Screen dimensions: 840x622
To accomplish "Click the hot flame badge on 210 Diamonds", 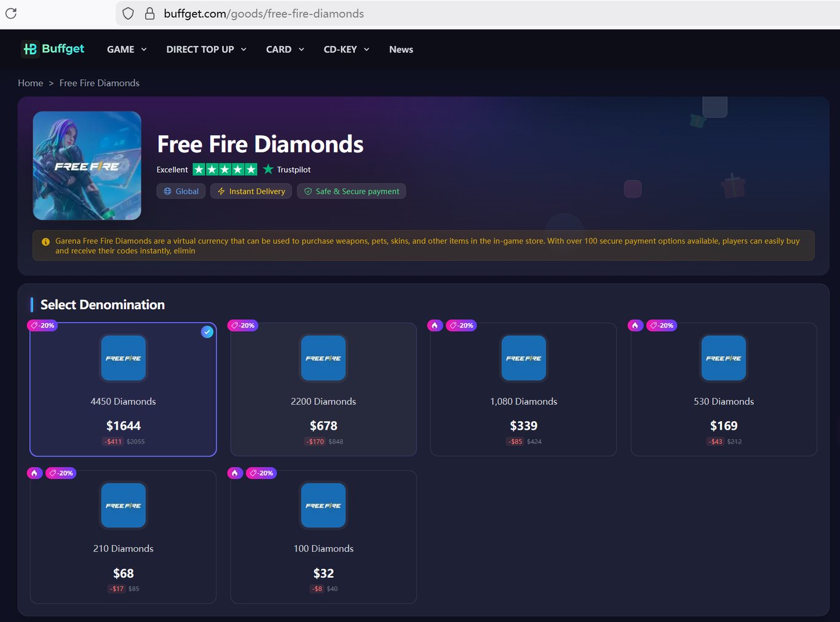I will (34, 473).
